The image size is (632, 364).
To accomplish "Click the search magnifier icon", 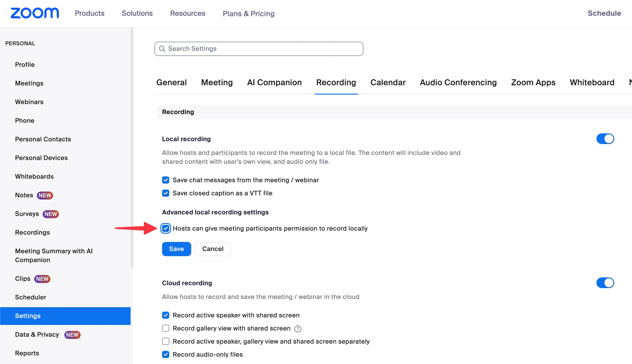I will tap(162, 49).
